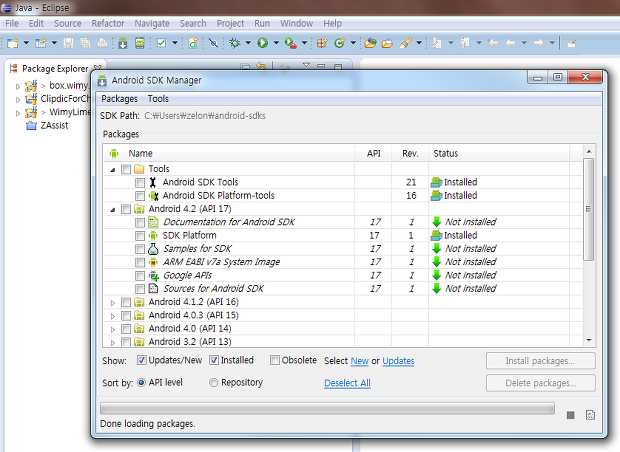Viewport: 620px width, 452px height.
Task: Click Run External Tools icon
Action: [291, 43]
